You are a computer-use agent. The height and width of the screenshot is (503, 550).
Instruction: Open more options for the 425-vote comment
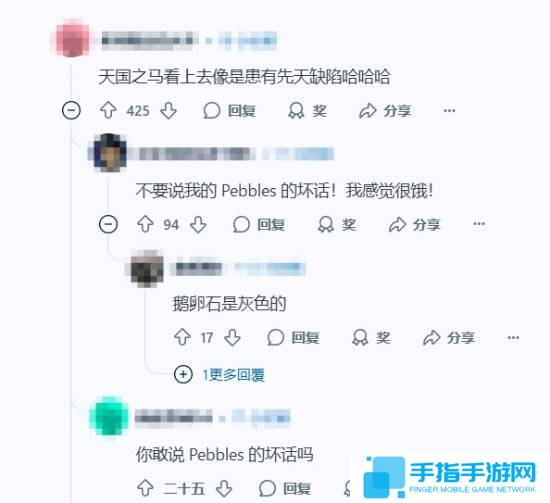[x=449, y=111]
